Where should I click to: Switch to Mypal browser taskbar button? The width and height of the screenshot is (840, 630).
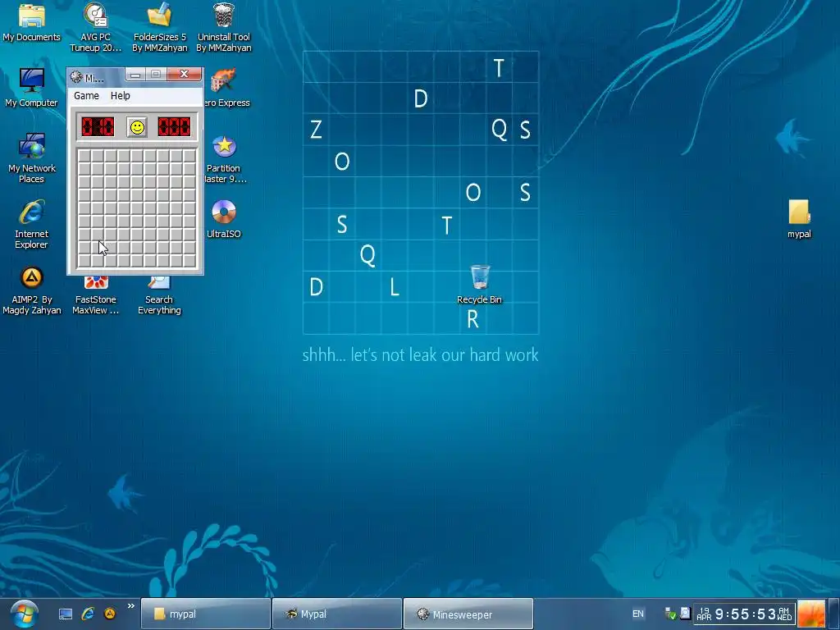pos(337,614)
